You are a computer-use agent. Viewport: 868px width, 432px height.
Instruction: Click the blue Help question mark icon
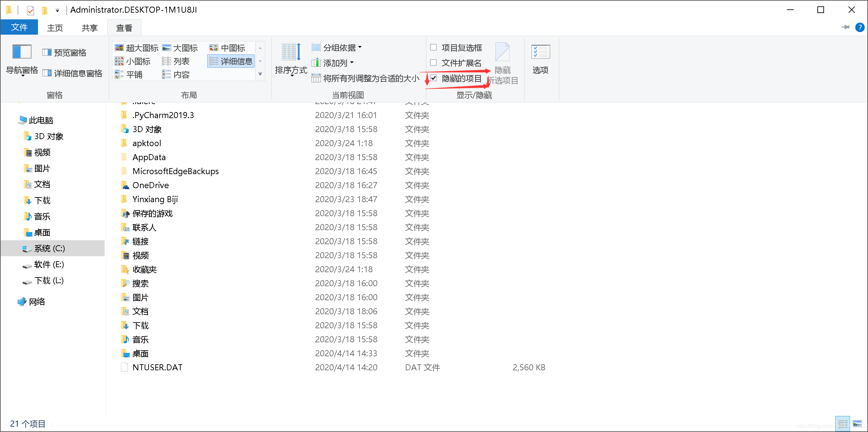(x=860, y=27)
